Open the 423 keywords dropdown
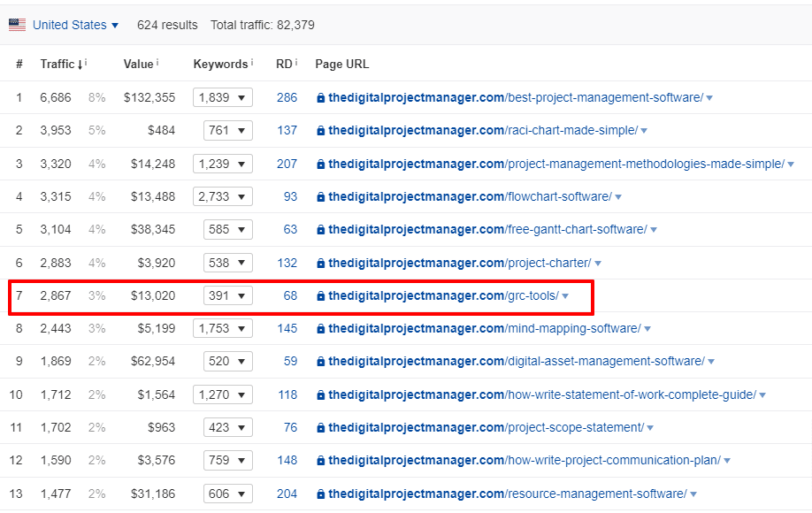Screen dimensions: 812x513 228,427
